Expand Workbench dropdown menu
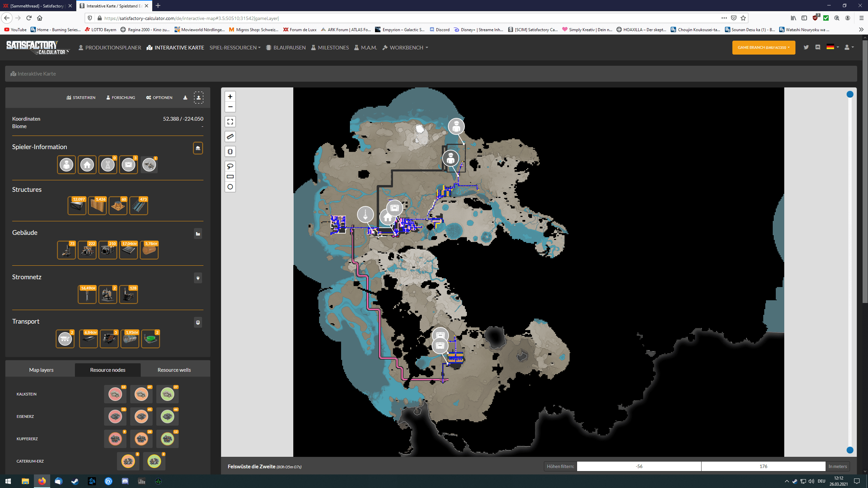868x488 pixels. click(x=405, y=47)
